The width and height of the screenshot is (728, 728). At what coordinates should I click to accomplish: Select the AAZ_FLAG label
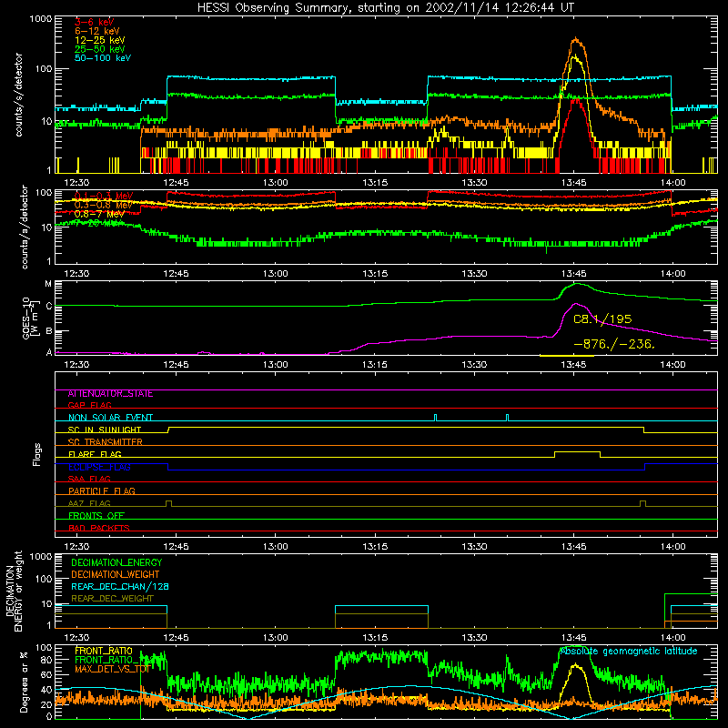point(89,503)
